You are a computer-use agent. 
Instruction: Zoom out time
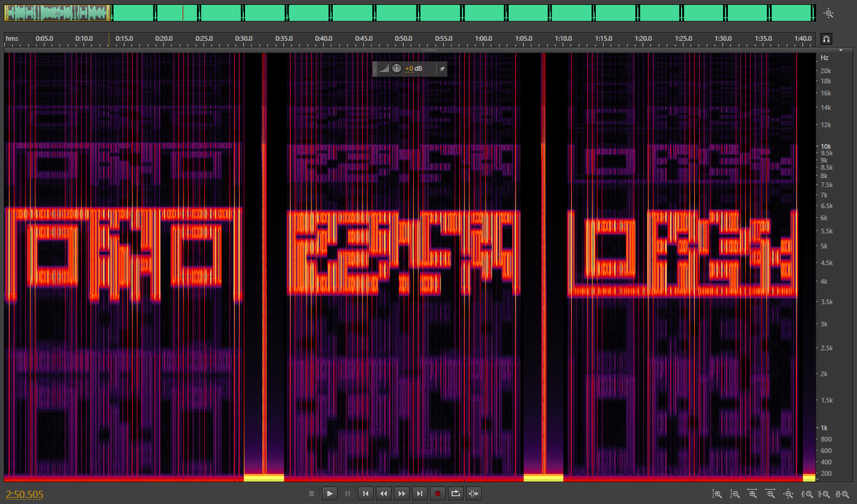point(771,494)
